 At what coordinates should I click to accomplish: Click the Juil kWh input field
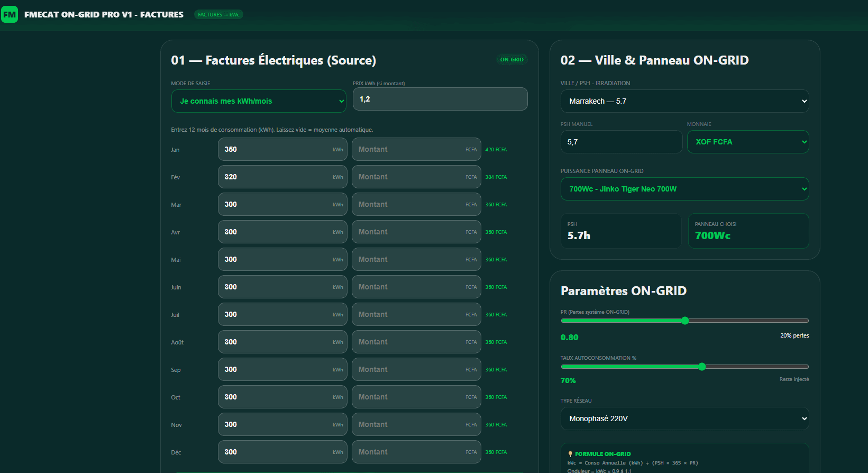point(282,314)
